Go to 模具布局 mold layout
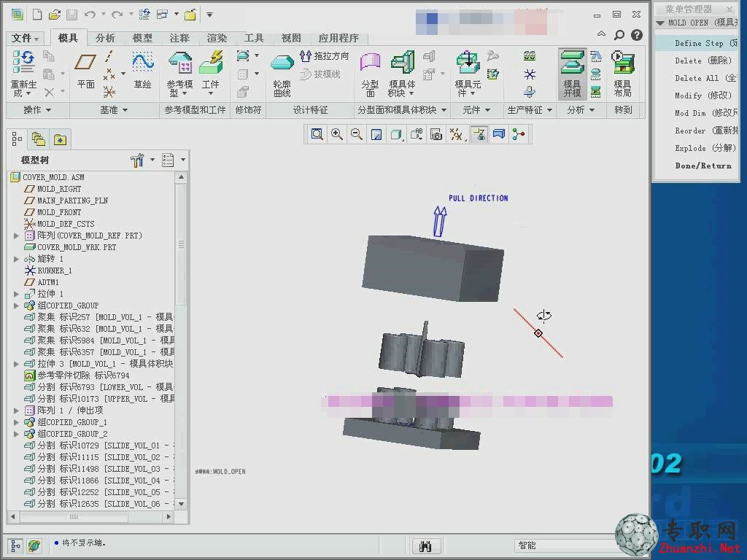 pos(623,74)
